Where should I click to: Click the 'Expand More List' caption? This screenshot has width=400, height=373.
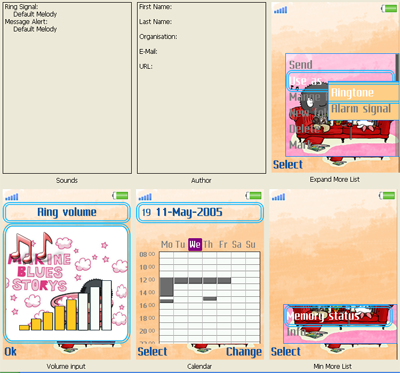click(335, 179)
